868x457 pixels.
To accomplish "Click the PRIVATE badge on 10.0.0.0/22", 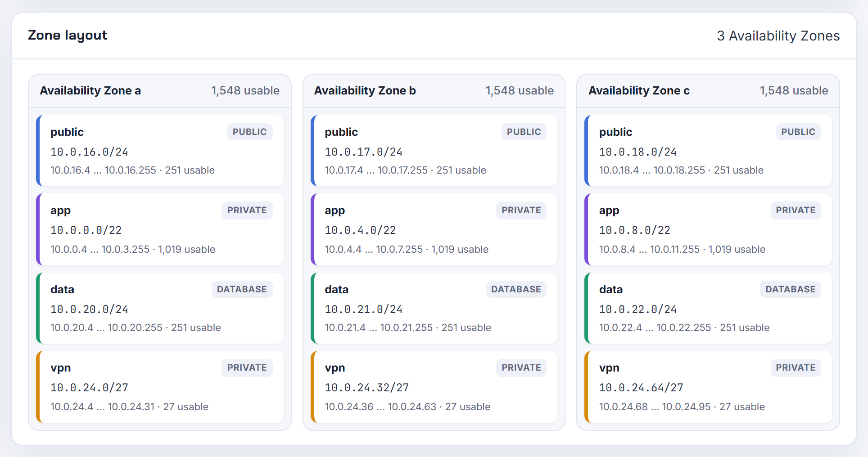I will pos(247,210).
